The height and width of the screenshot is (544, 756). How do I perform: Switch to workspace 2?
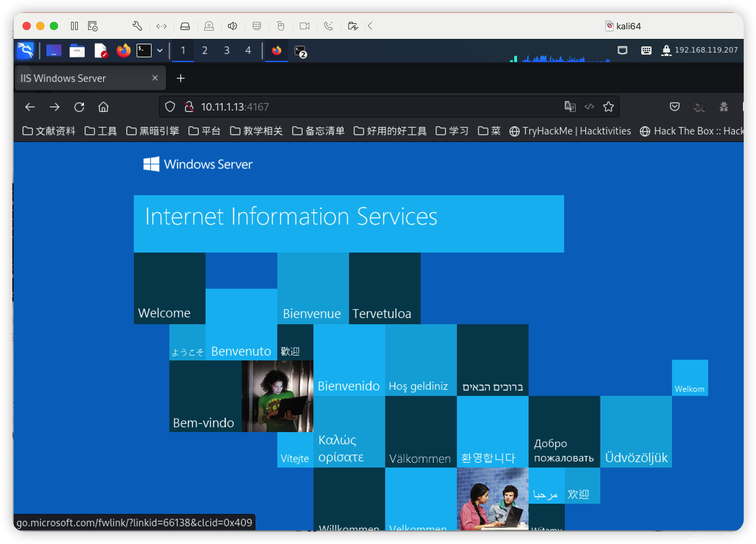click(x=205, y=51)
